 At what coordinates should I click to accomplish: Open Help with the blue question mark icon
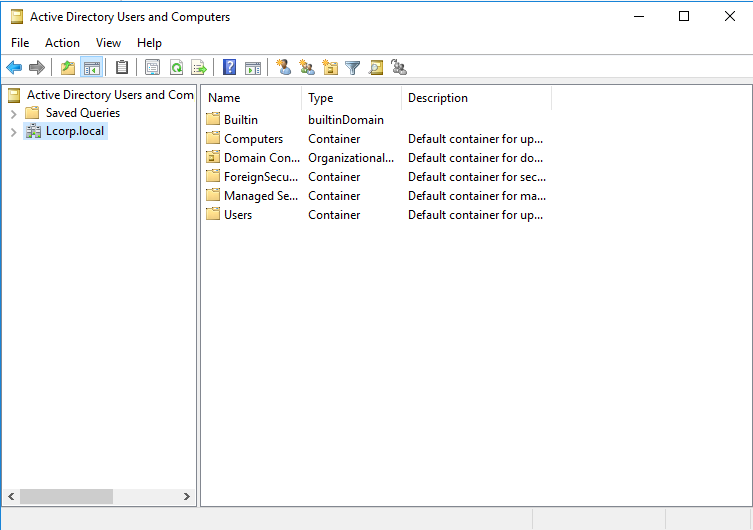tap(230, 67)
